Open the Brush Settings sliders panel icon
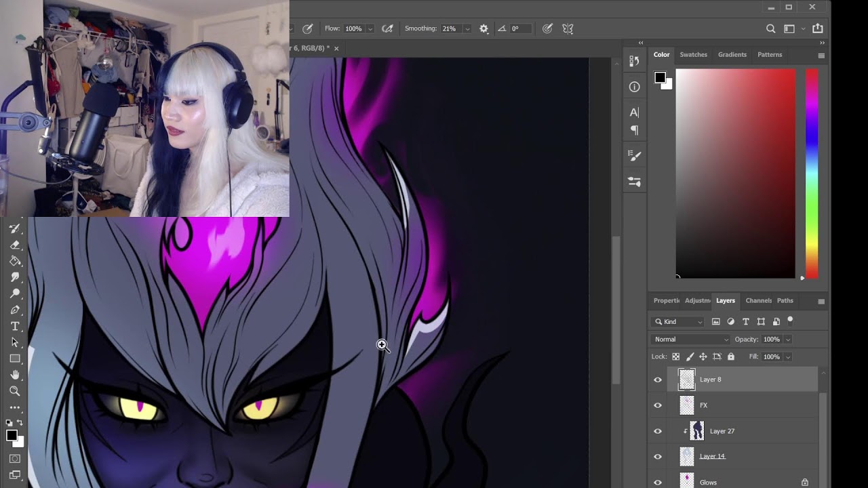Screen dimensions: 868x488 click(x=634, y=182)
